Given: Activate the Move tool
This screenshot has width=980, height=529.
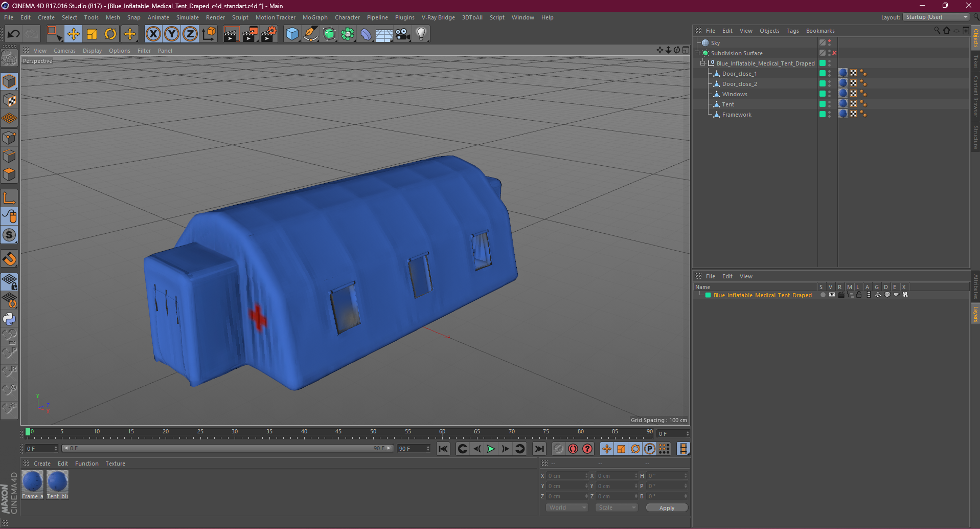Looking at the screenshot, I should click(x=74, y=34).
